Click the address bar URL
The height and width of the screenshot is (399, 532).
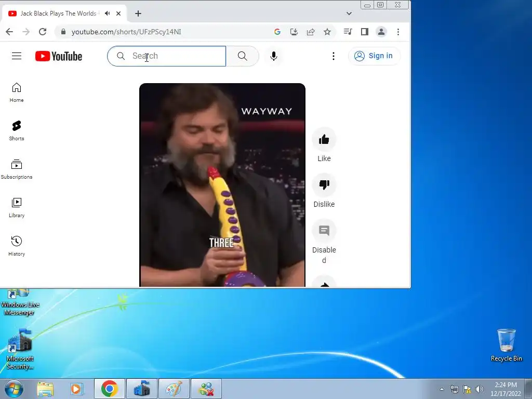coord(126,32)
